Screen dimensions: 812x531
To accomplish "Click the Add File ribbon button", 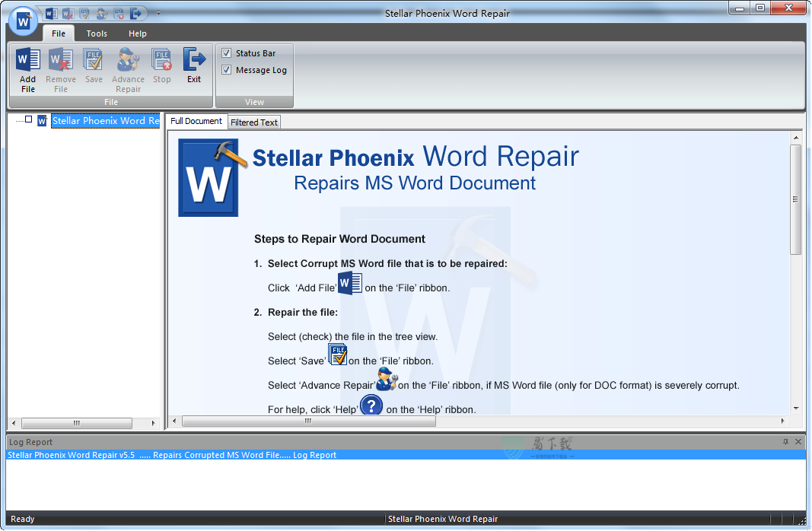I will (28, 71).
